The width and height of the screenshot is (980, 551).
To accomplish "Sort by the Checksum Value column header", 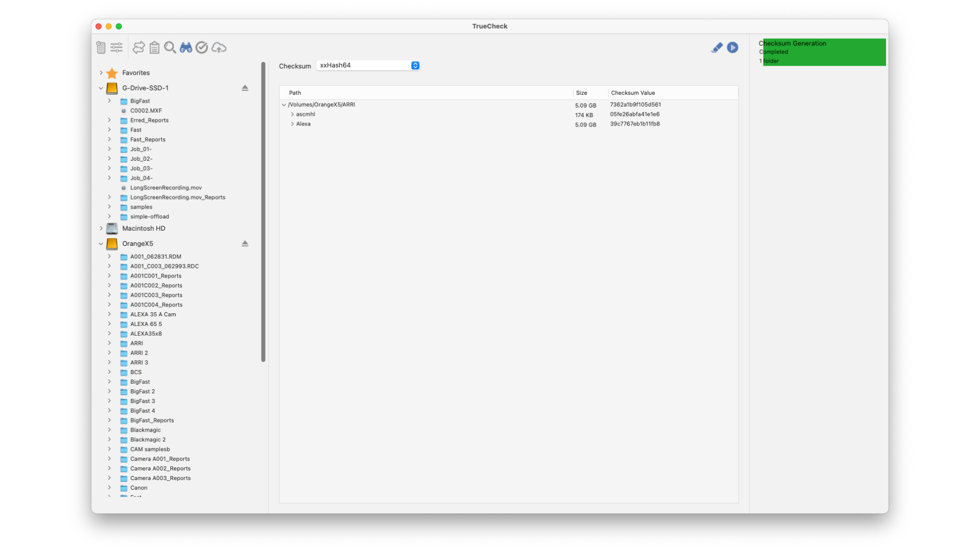I will pos(673,93).
